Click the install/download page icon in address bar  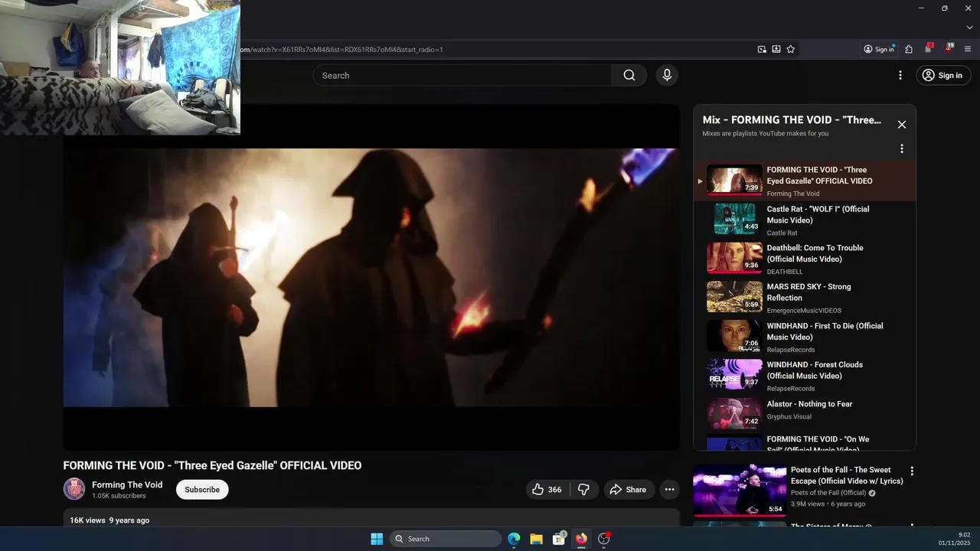coord(776,49)
